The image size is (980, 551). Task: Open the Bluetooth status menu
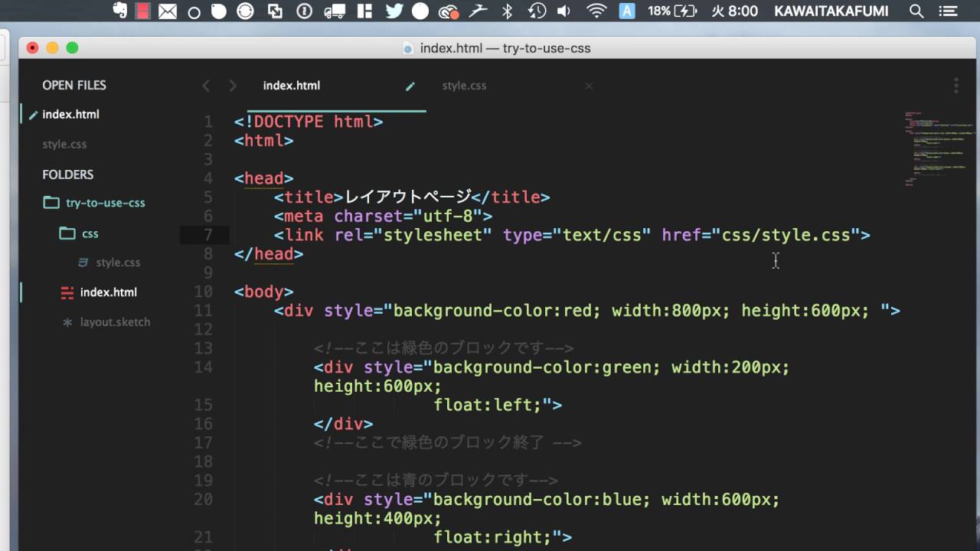tap(507, 11)
